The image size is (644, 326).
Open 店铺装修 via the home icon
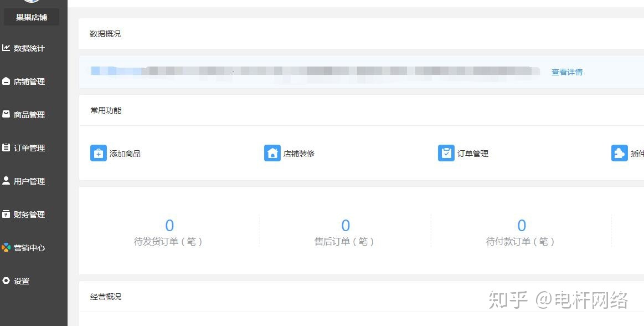click(272, 153)
